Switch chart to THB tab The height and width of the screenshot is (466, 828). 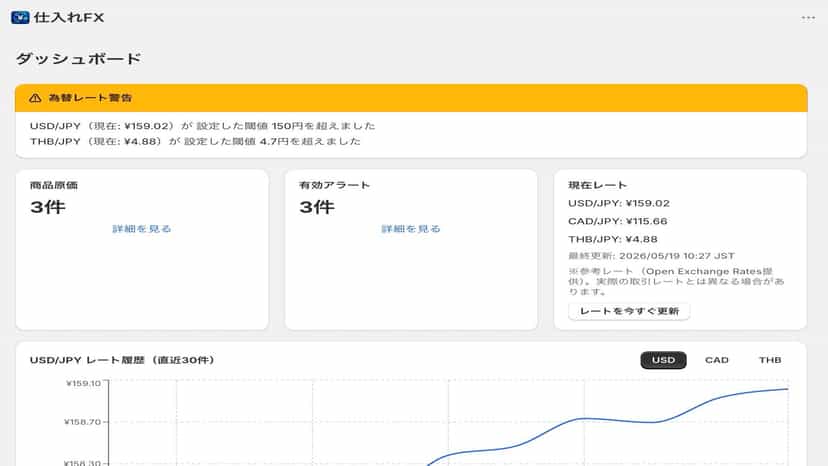coord(770,360)
